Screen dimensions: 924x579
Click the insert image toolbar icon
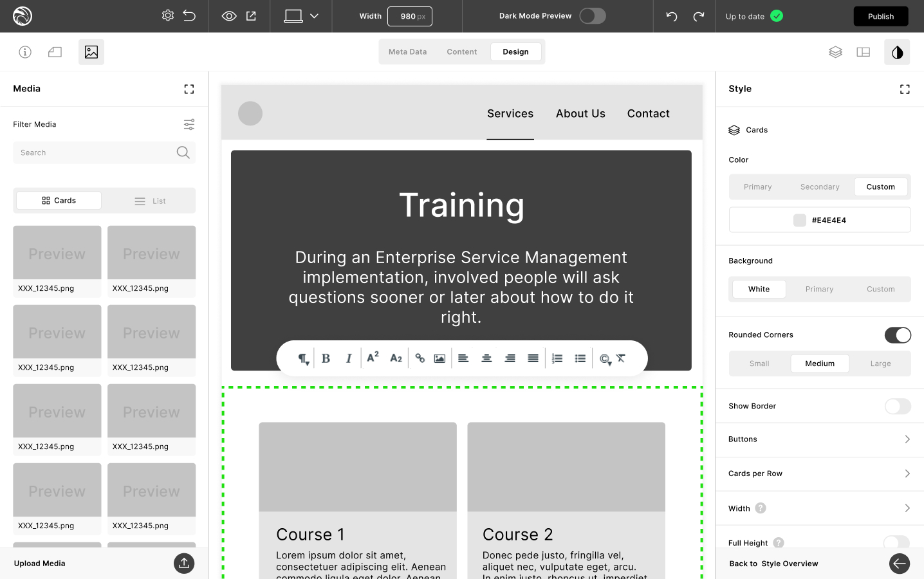click(439, 358)
